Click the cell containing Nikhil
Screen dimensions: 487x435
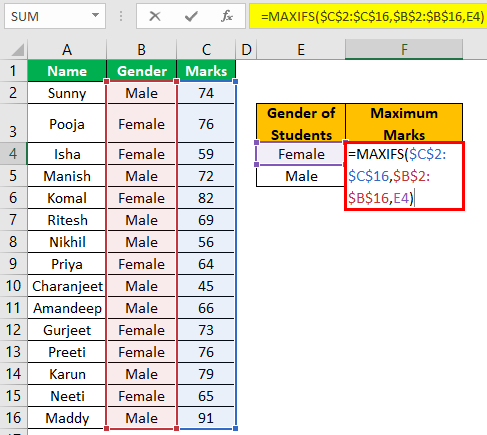click(67, 242)
